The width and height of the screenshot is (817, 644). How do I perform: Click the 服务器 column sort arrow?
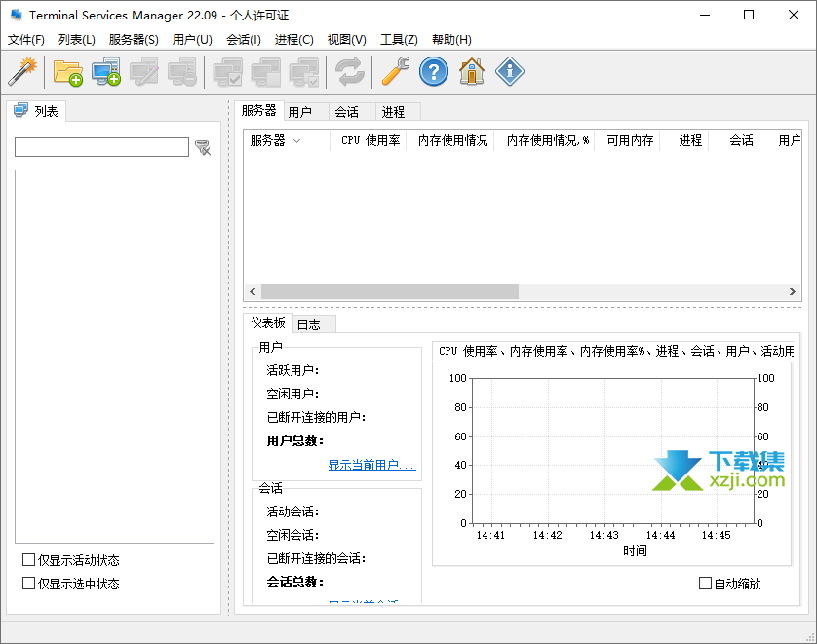pos(297,141)
